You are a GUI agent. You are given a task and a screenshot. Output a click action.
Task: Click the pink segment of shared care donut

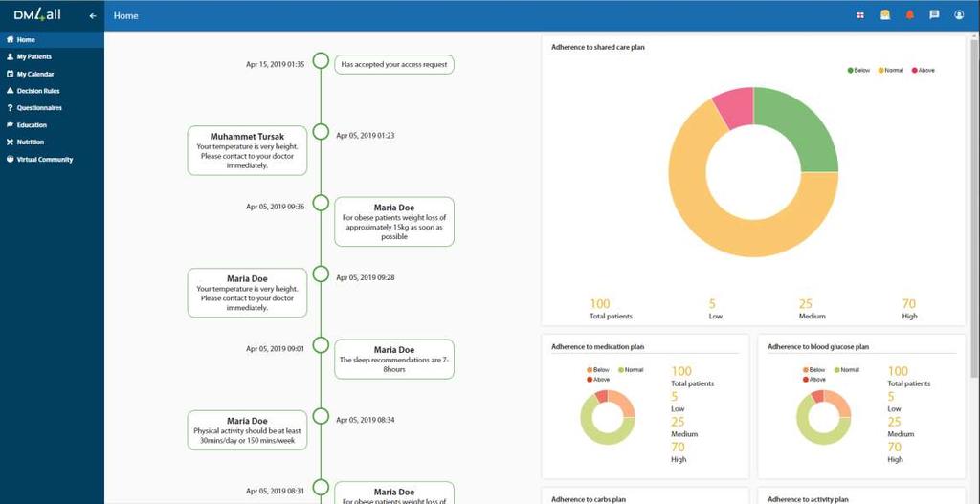point(736,107)
